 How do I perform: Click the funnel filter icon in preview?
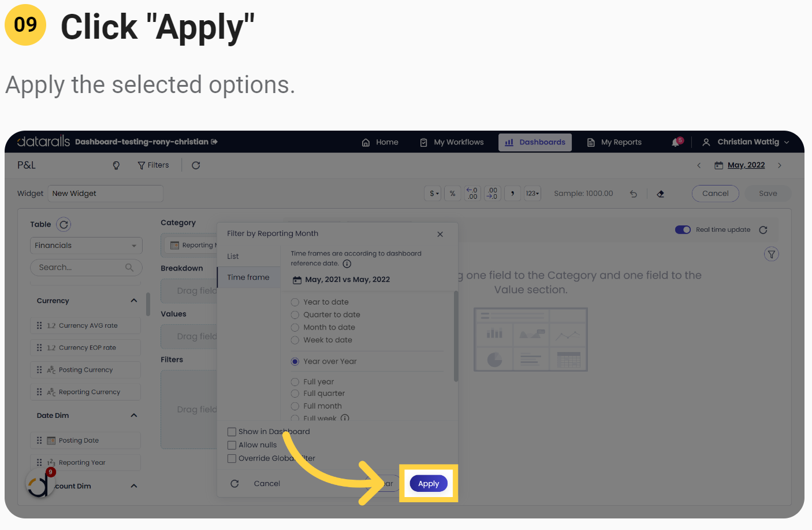click(771, 254)
